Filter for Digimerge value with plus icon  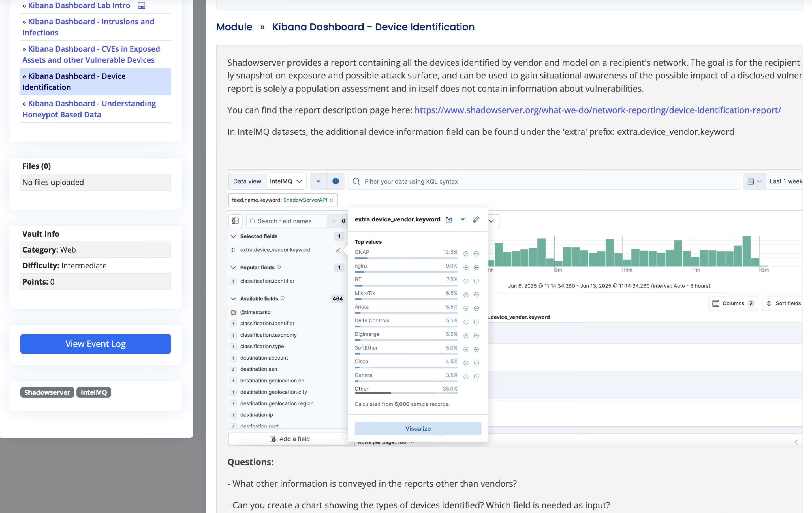tap(466, 335)
